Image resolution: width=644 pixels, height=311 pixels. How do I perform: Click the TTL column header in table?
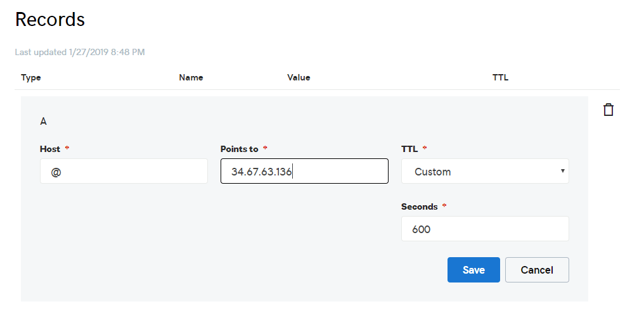[x=500, y=78]
